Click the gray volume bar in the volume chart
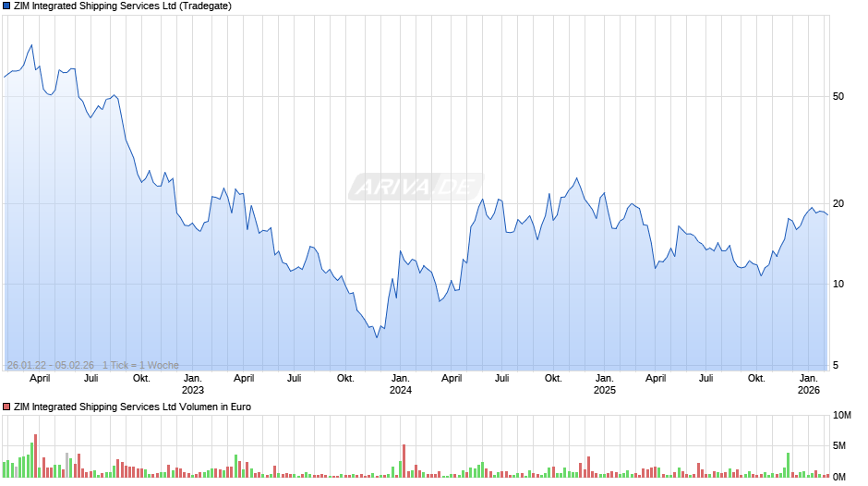The image size is (868, 486). coord(67,466)
